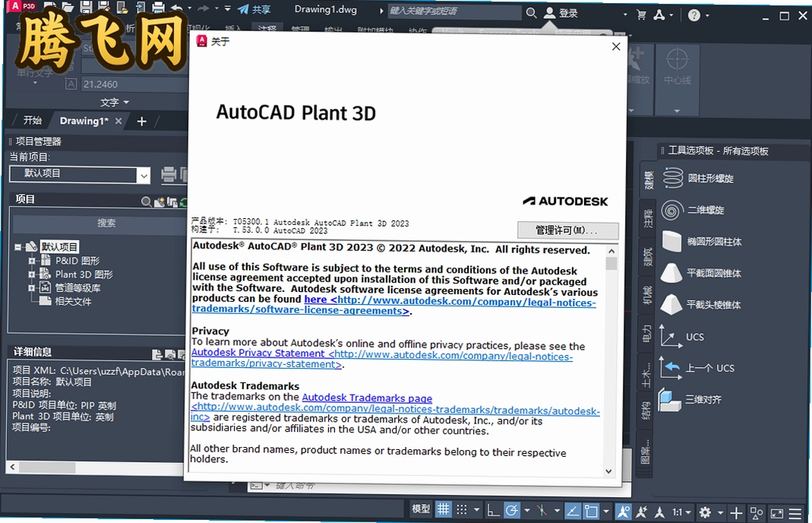
Task: Open the Autodesk Trademarks page link
Action: pos(367,398)
